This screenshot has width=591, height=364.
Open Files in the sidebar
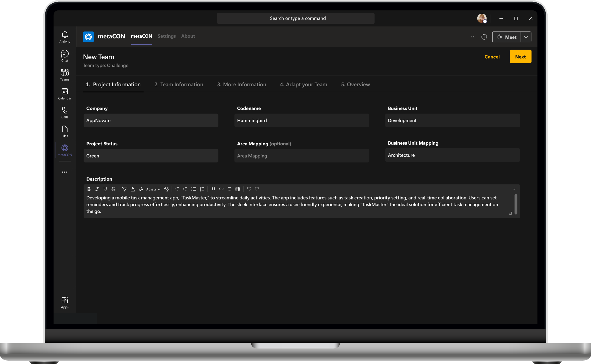coord(65,131)
